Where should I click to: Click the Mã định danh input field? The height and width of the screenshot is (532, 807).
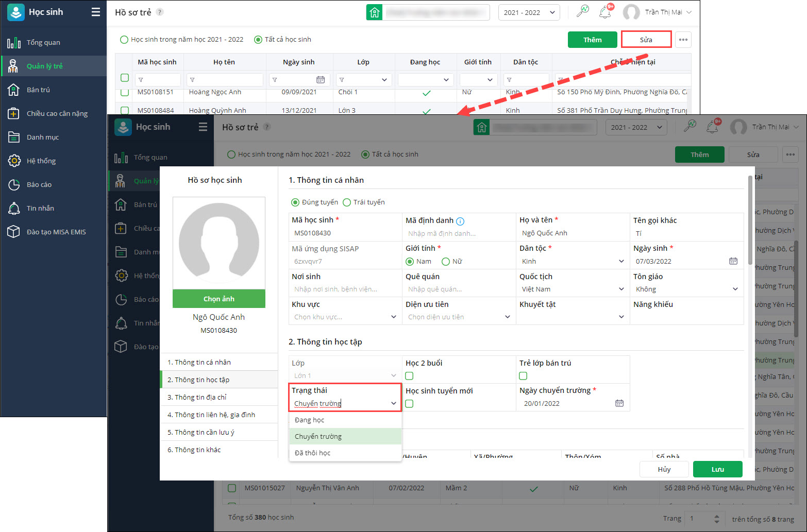pyautogui.click(x=459, y=233)
